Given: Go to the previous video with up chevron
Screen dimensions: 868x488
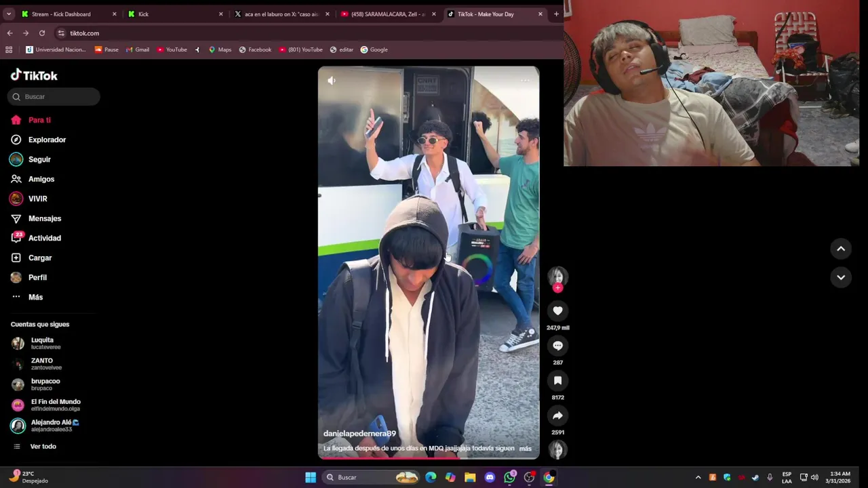Looking at the screenshot, I should tap(841, 249).
